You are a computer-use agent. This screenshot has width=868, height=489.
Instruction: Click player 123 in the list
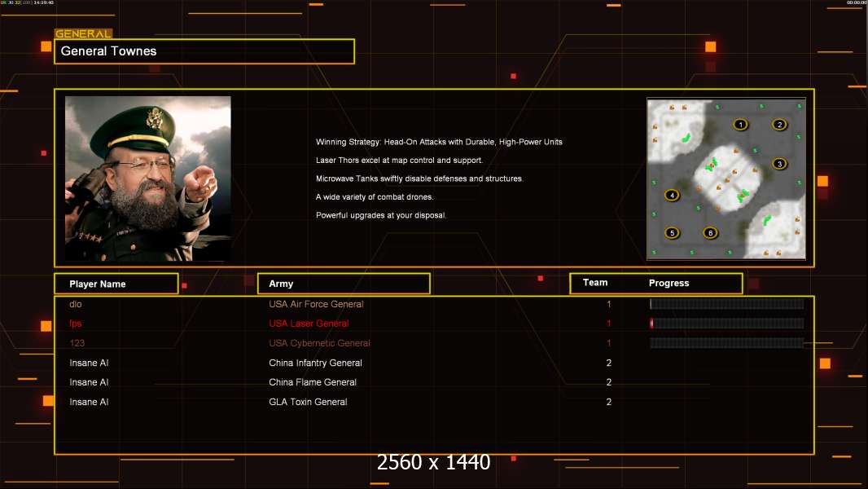pyautogui.click(x=77, y=343)
